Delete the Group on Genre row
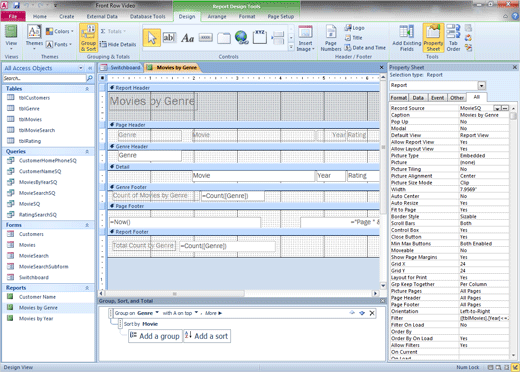The height and width of the screenshot is (372, 520). 372,313
